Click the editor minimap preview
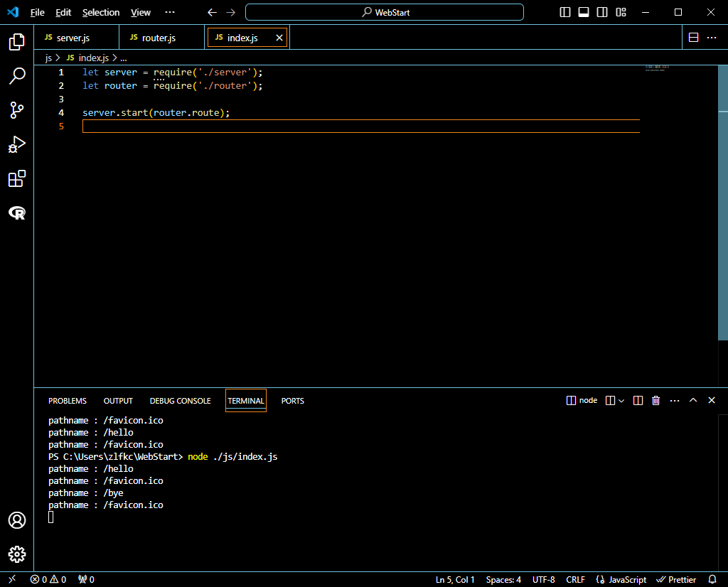The image size is (728, 587). (x=658, y=68)
